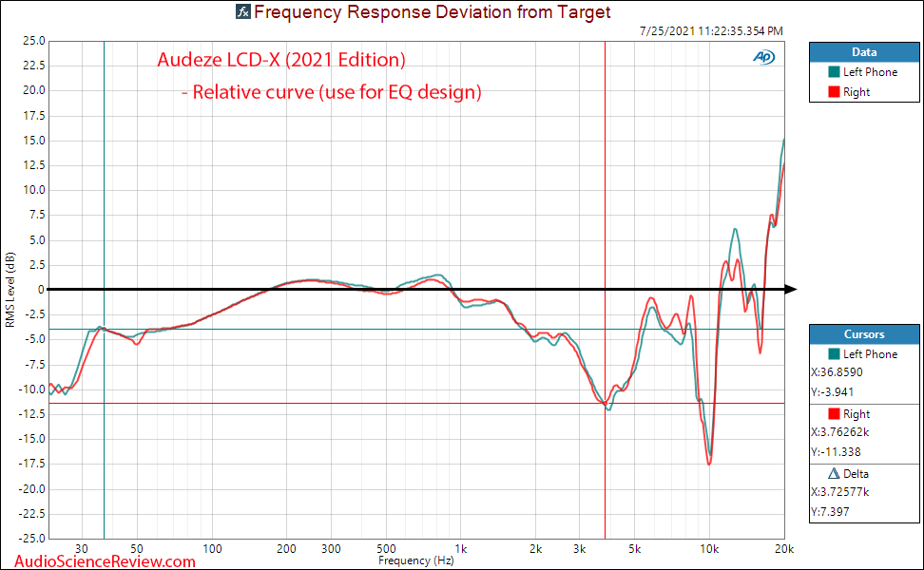Click the -12.5 tick label on the y-axis
The height and width of the screenshot is (570, 924).
pyautogui.click(x=31, y=414)
